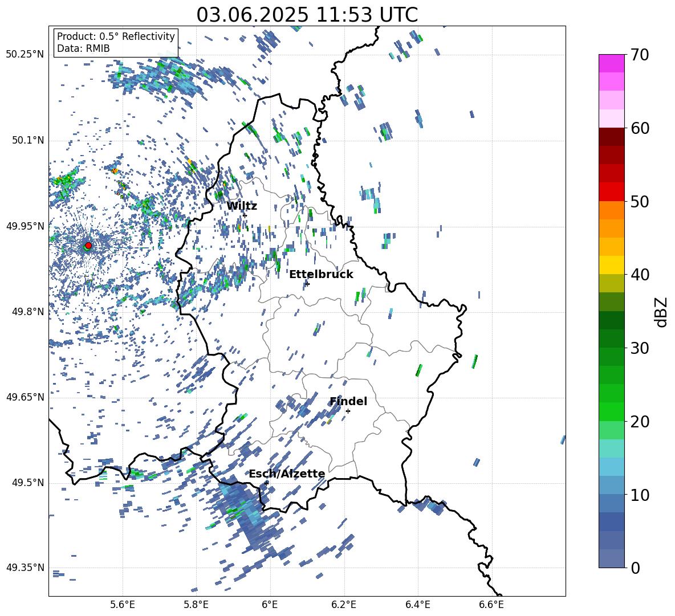Click the 6°E longitude label

270,605
